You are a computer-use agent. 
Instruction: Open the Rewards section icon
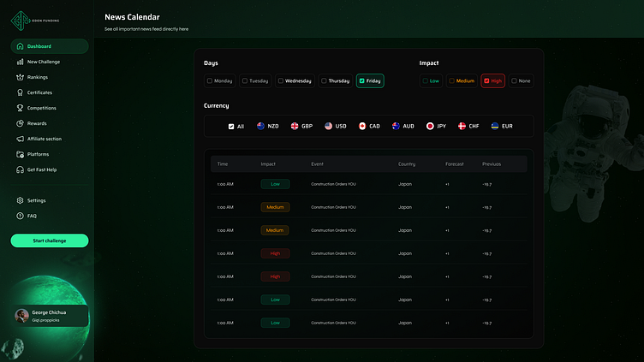click(20, 123)
